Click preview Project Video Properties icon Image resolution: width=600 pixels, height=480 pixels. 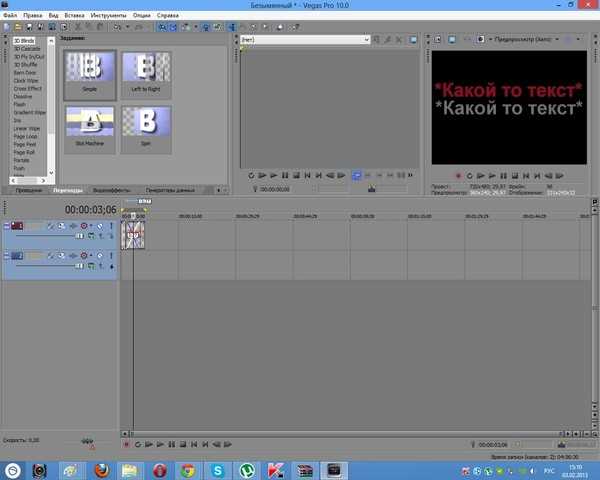point(437,39)
